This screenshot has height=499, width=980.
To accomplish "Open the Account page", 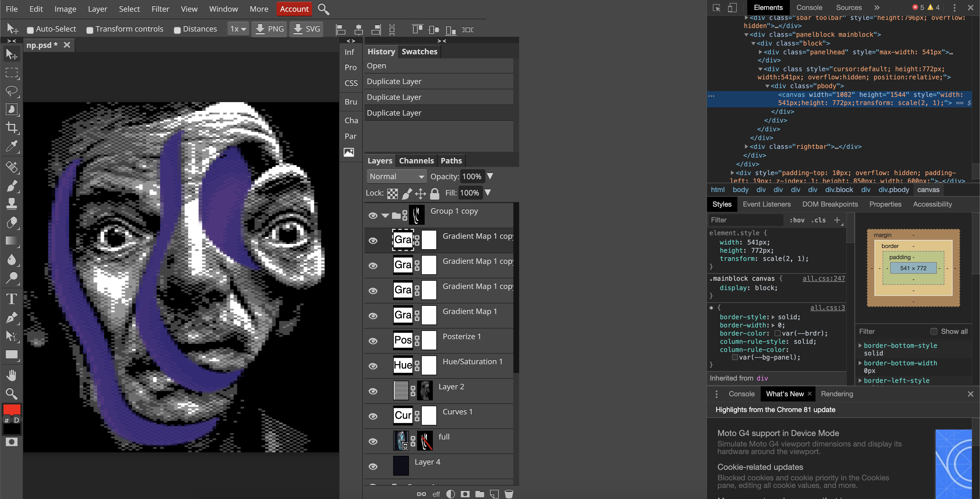I will coord(294,9).
